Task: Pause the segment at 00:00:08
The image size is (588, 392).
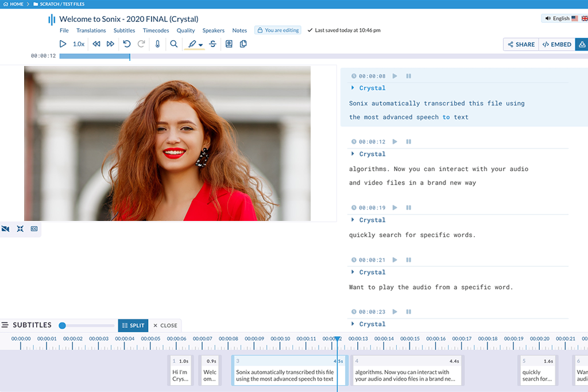Action: coord(408,76)
